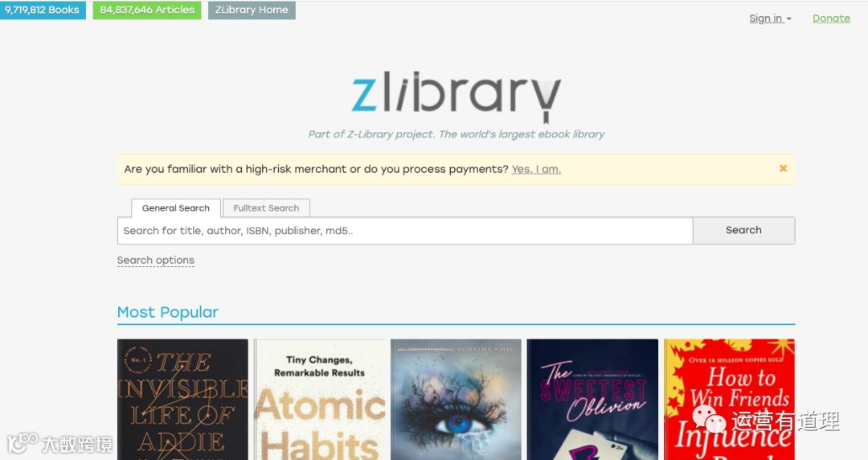868x460 pixels.
Task: Go to ZLibrary Home
Action: 252,10
